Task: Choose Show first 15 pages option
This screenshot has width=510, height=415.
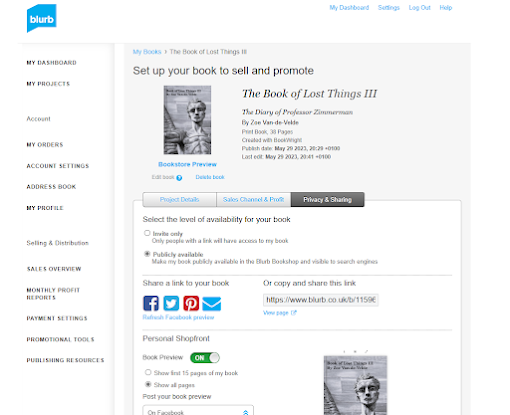Action: pyautogui.click(x=148, y=372)
